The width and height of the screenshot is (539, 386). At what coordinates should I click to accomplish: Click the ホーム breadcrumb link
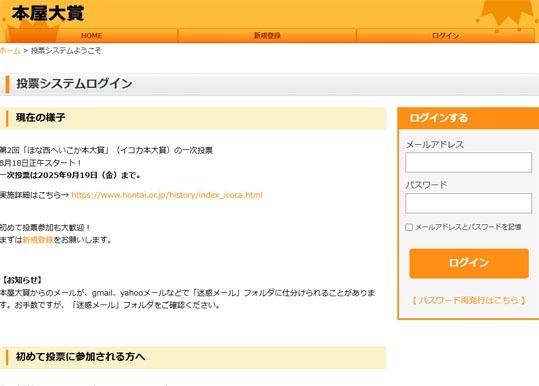click(10, 51)
